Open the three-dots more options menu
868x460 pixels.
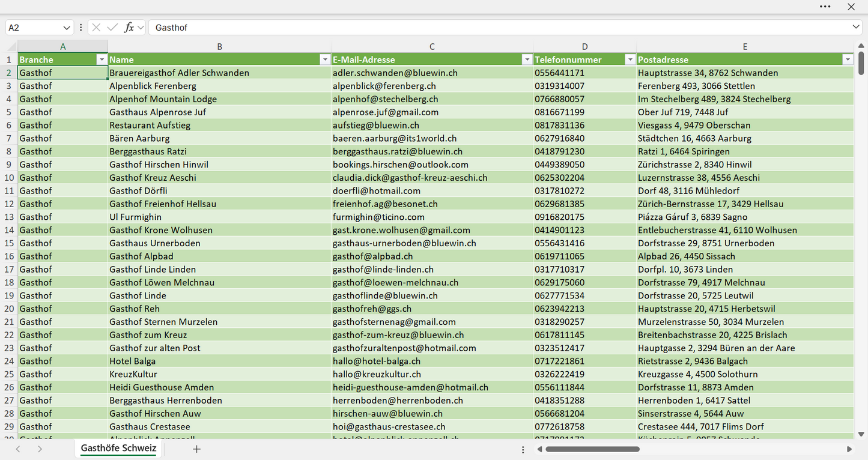825,7
